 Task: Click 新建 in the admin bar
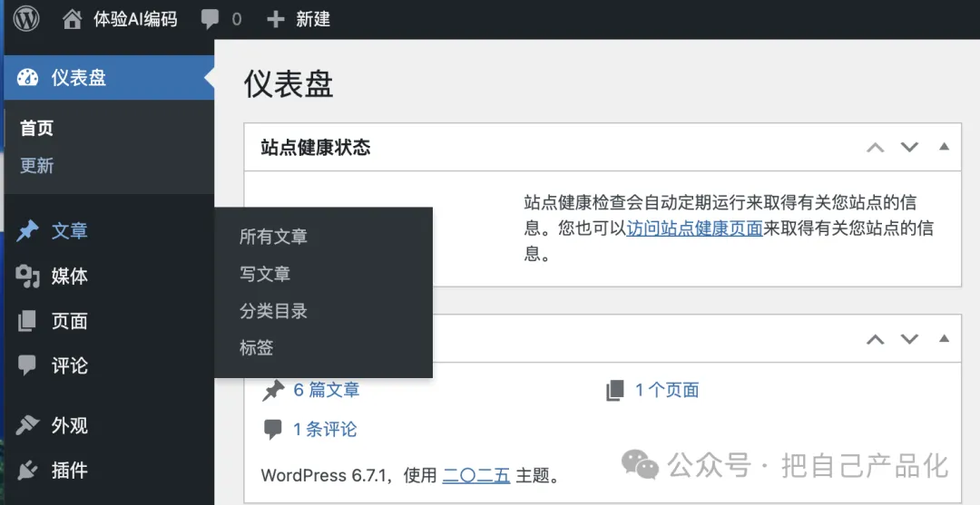pos(313,19)
